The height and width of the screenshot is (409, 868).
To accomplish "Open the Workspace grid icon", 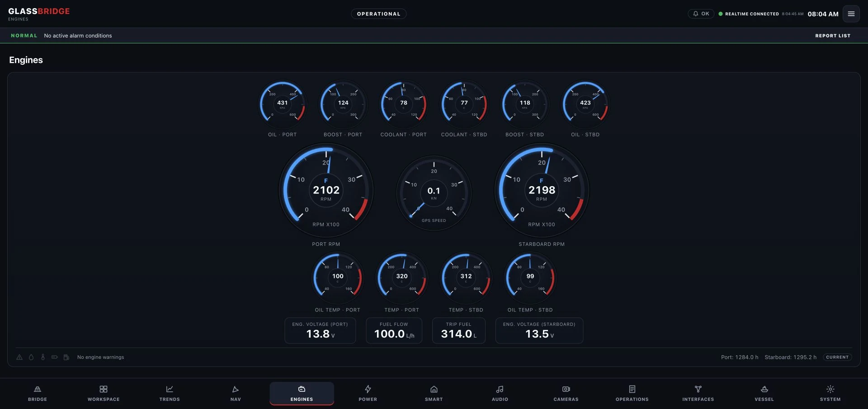I will coord(104,389).
